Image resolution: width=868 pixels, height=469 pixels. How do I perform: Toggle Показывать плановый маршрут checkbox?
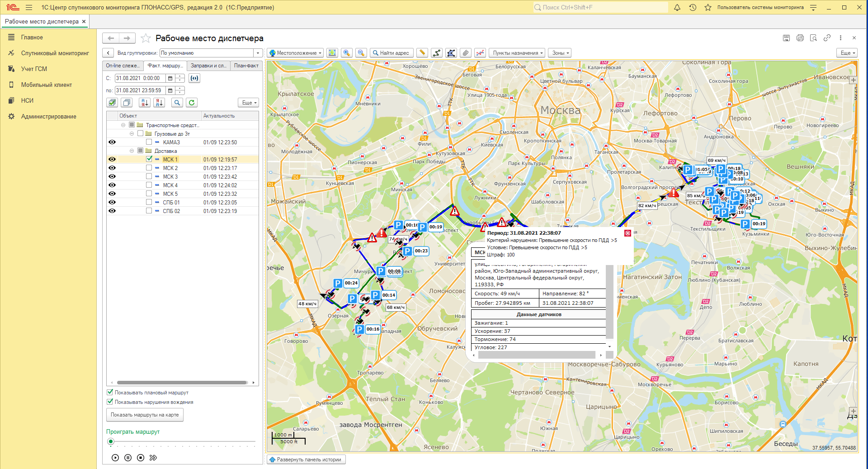[x=110, y=393]
